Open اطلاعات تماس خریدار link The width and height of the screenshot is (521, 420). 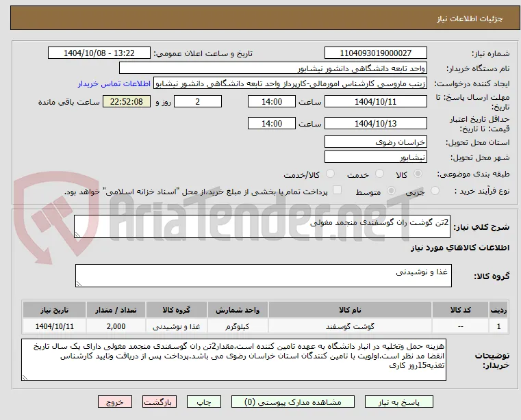(x=114, y=83)
